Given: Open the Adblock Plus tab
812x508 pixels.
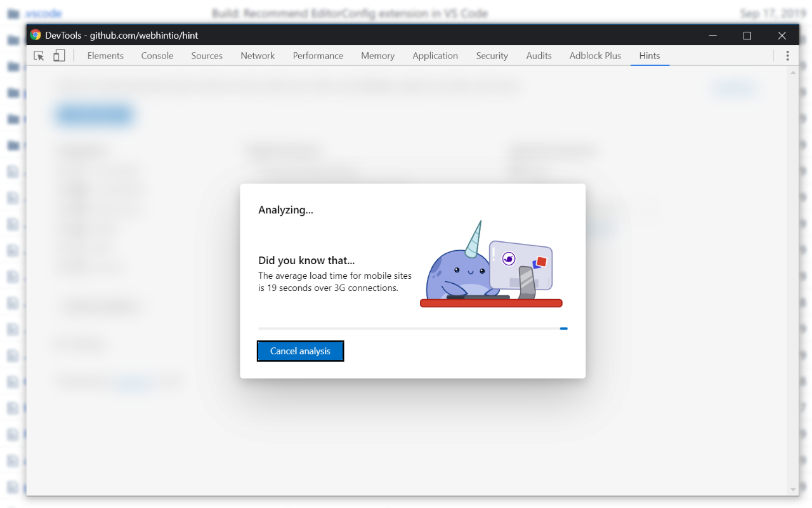Looking at the screenshot, I should 594,56.
